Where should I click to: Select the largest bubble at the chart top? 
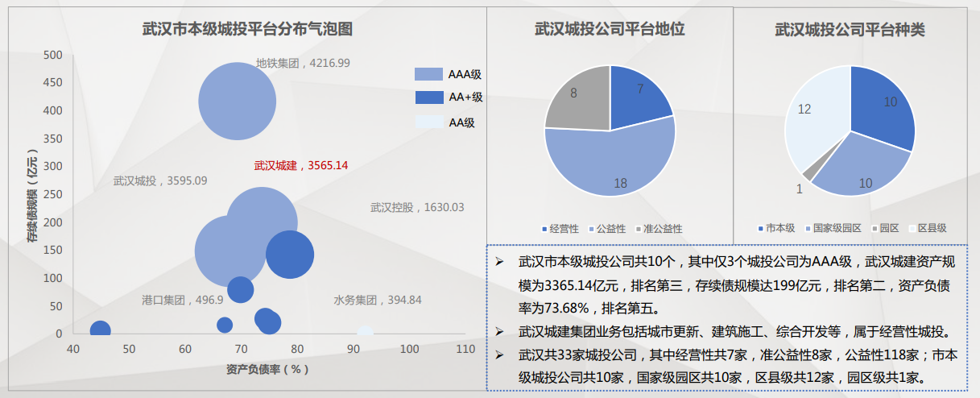(x=238, y=102)
